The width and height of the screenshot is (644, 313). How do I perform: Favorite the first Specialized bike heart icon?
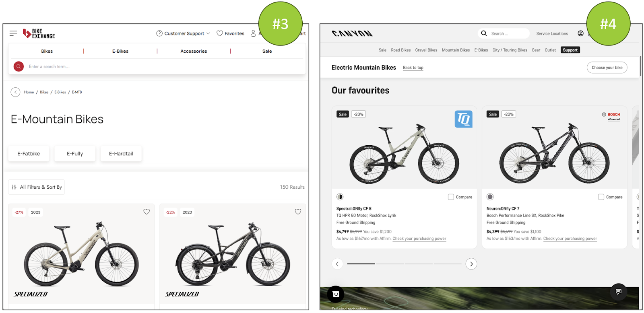[147, 212]
